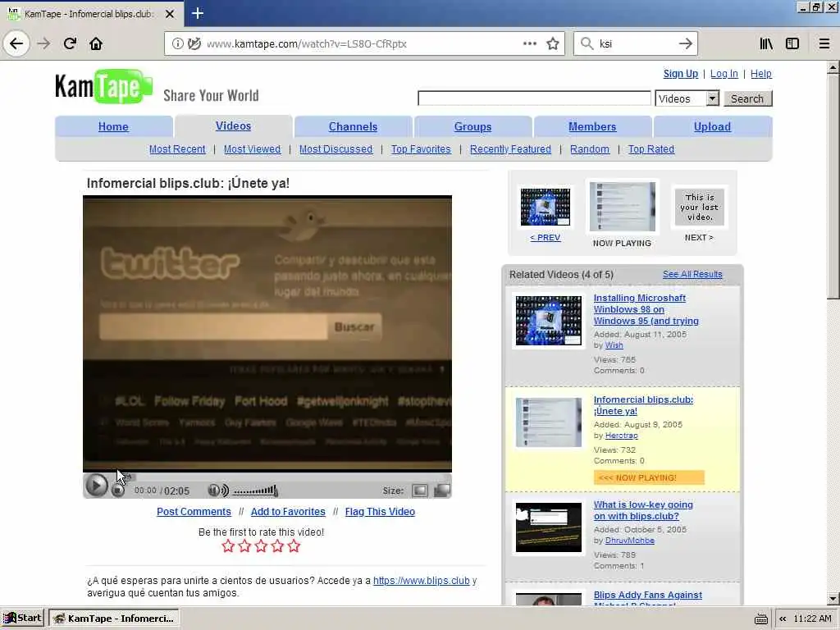The image size is (840, 630).
Task: Click Add to Favorites link
Action: pyautogui.click(x=288, y=512)
